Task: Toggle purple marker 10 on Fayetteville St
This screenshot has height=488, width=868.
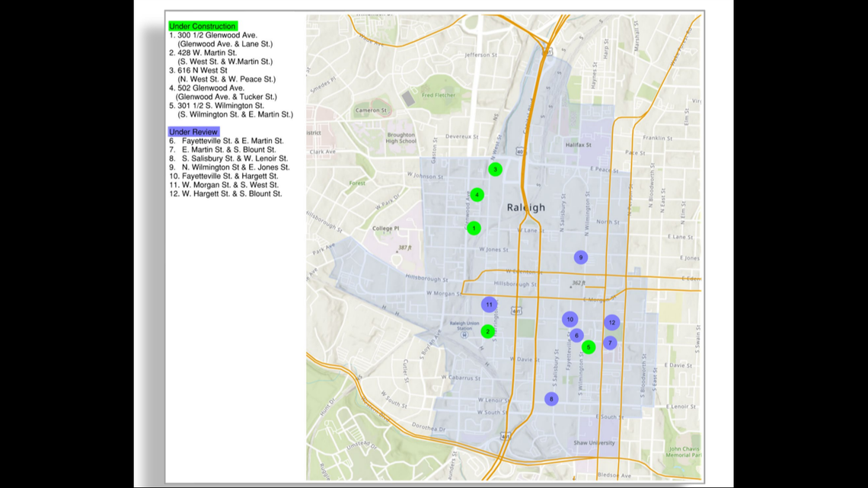Action: pos(570,320)
